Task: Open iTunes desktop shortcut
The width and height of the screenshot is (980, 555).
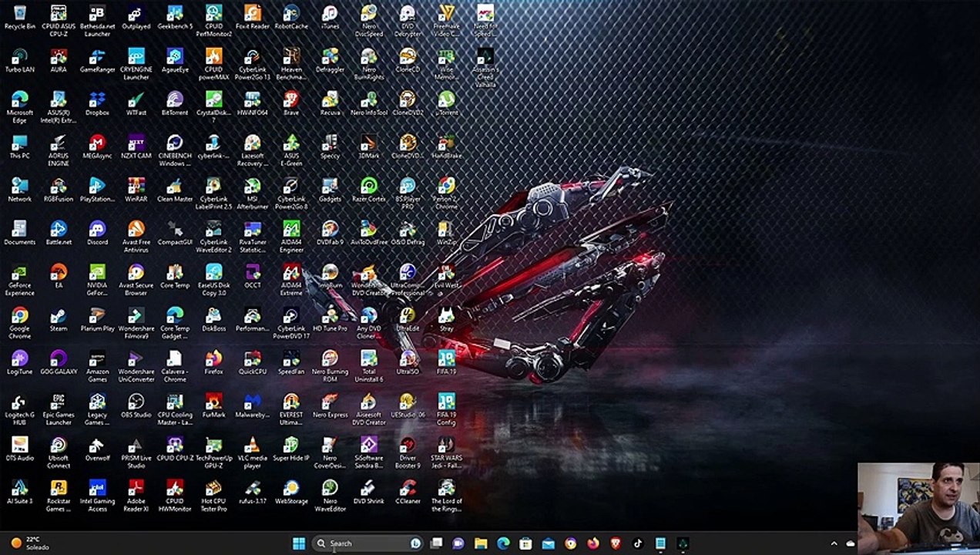Action: [x=330, y=18]
